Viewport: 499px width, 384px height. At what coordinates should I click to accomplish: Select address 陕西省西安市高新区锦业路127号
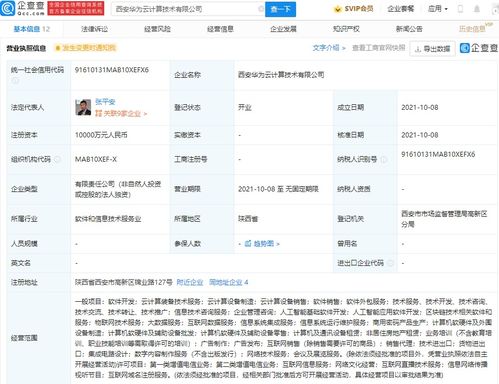click(x=123, y=282)
